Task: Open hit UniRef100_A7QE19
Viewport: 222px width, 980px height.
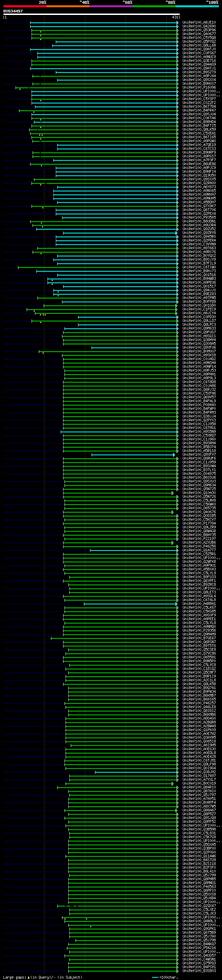Action: point(199,145)
